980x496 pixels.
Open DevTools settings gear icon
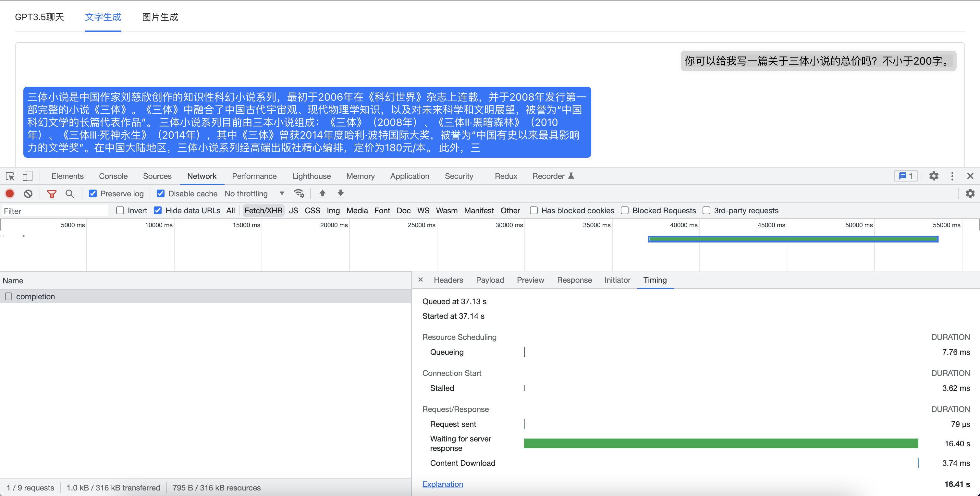click(934, 176)
